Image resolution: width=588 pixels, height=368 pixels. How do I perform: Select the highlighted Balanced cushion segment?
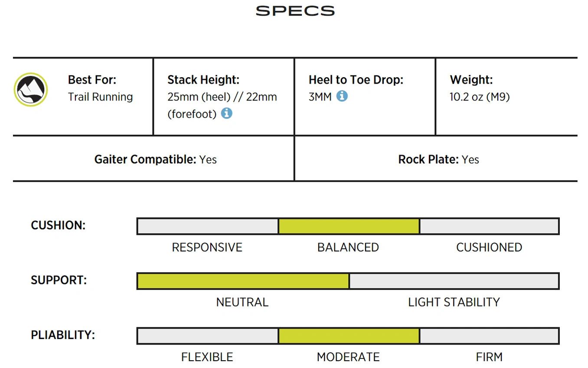point(349,226)
